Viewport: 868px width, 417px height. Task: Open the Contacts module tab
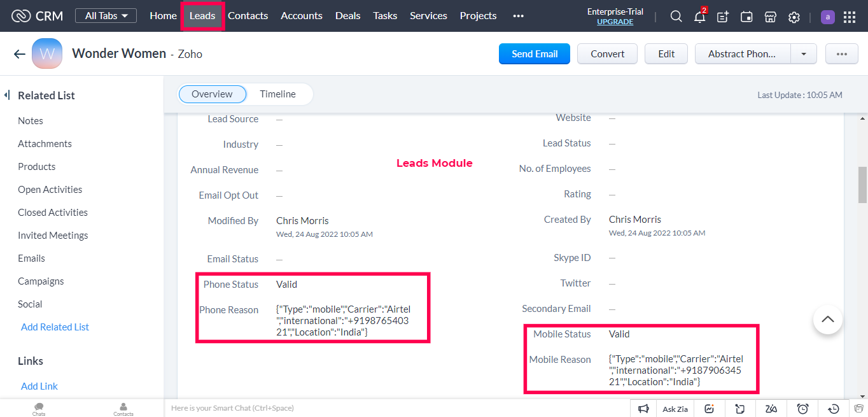[x=248, y=16]
